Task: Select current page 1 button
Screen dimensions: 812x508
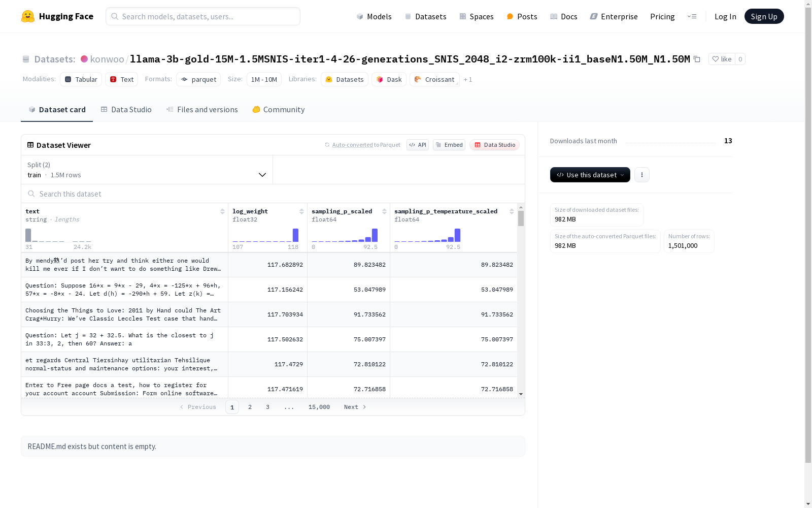Action: click(x=232, y=407)
